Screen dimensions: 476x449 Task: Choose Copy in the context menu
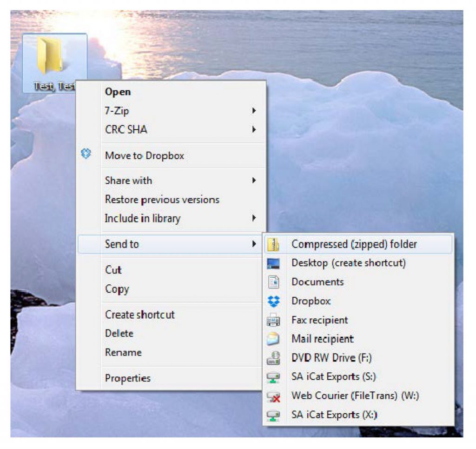click(x=117, y=289)
